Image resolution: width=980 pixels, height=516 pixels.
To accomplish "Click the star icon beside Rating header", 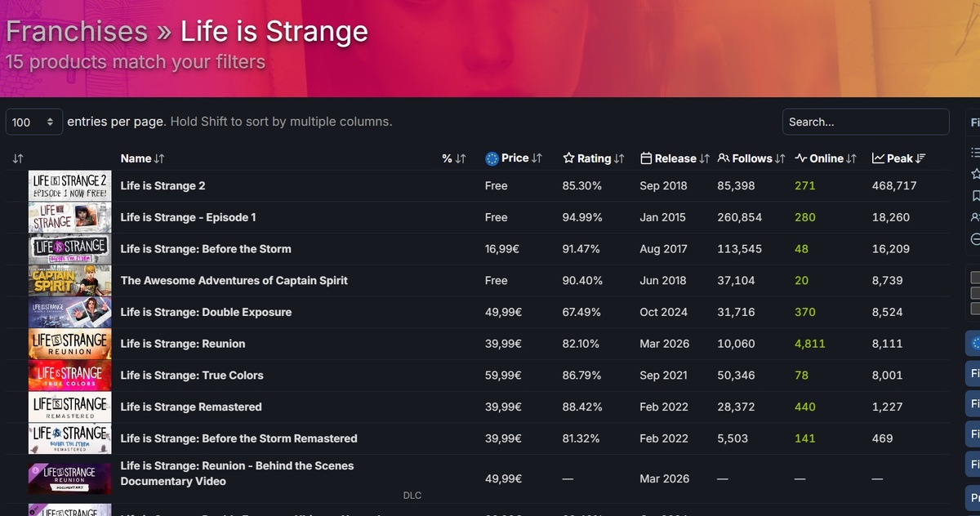I will (568, 158).
